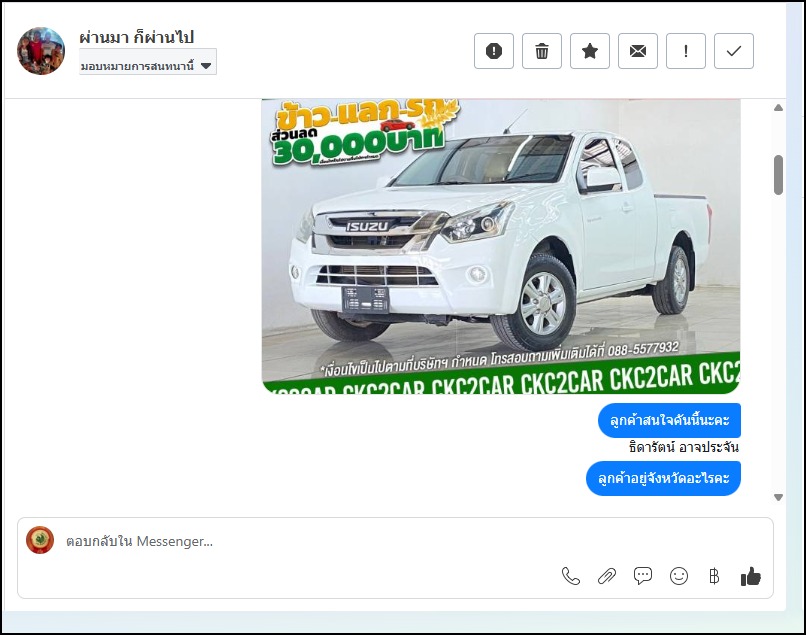
Task: Select the message ลูกค้าสนใจคันนี้นะคะ
Action: click(669, 420)
